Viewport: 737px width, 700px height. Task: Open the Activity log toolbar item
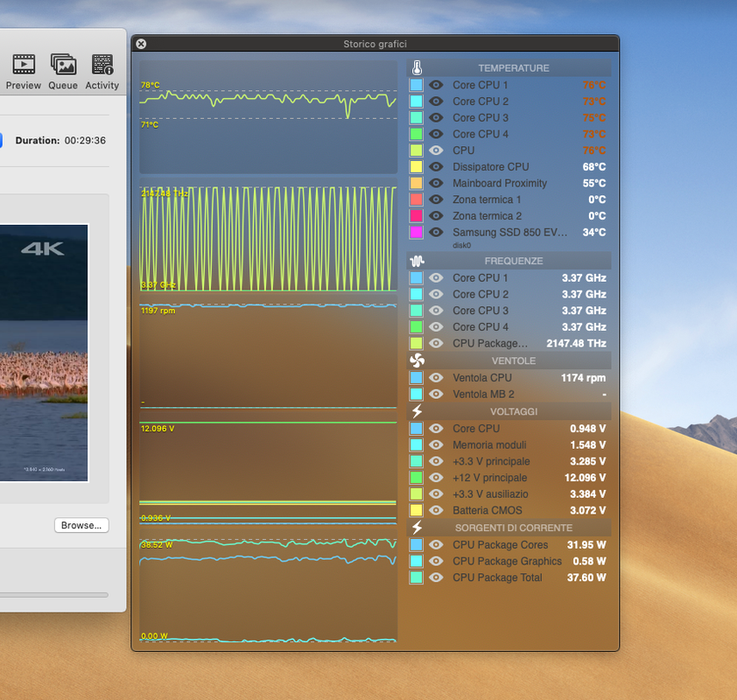(102, 72)
